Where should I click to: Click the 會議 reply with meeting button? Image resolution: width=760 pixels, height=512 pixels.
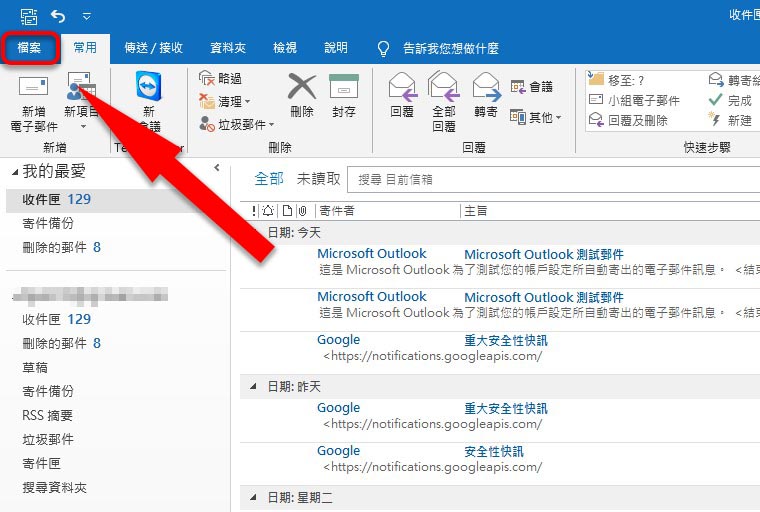tap(532, 87)
